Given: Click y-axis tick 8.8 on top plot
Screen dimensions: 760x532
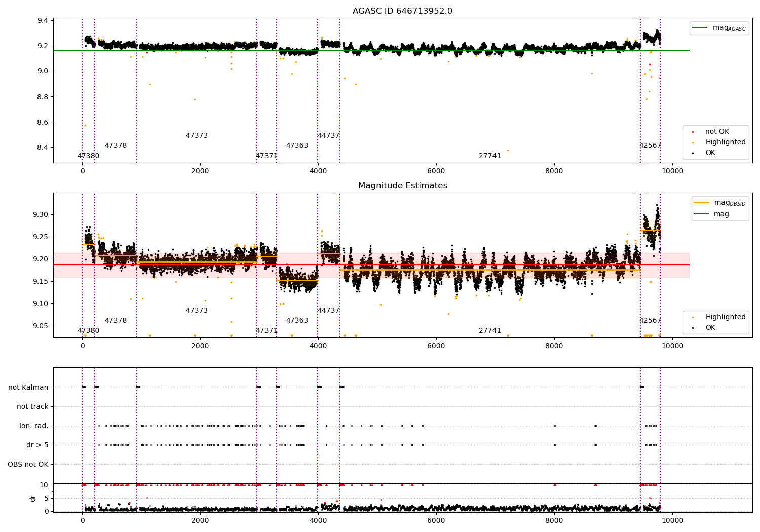Looking at the screenshot, I should (x=43, y=97).
